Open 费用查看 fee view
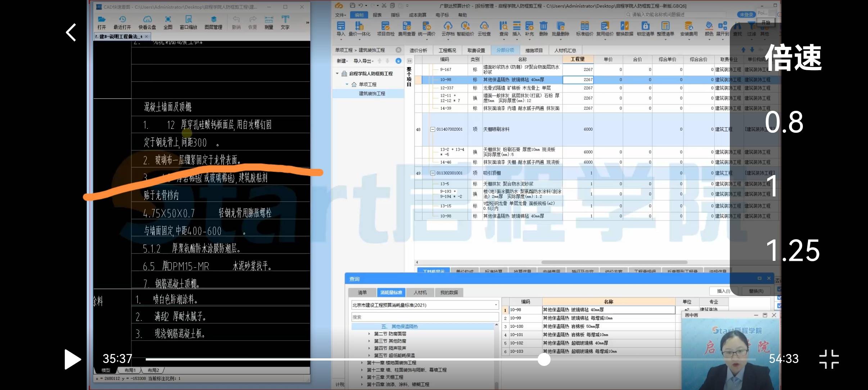The height and width of the screenshot is (390, 868). (x=407, y=29)
